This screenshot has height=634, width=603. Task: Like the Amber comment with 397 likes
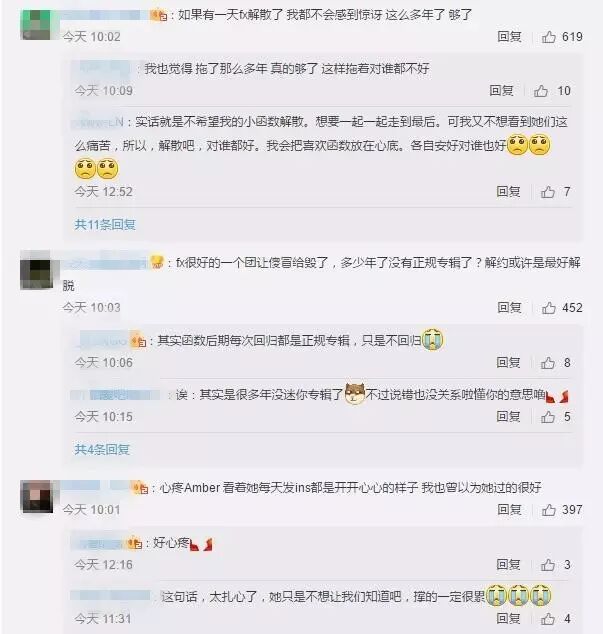548,510
